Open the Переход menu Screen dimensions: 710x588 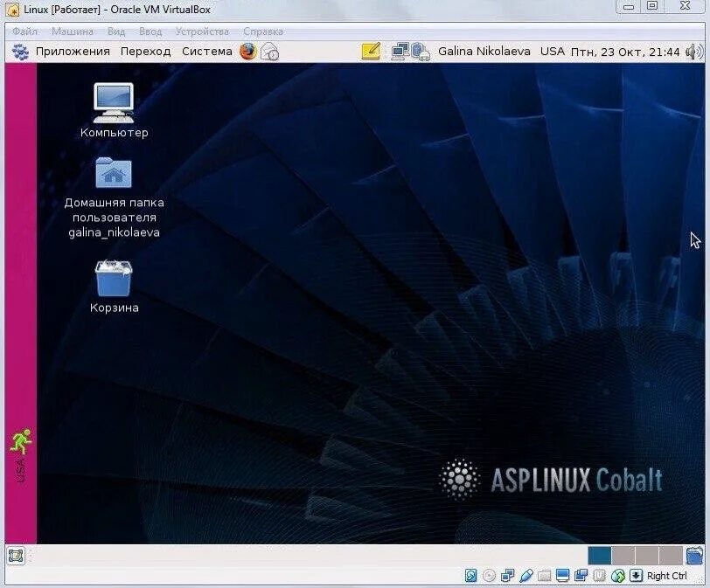(146, 52)
